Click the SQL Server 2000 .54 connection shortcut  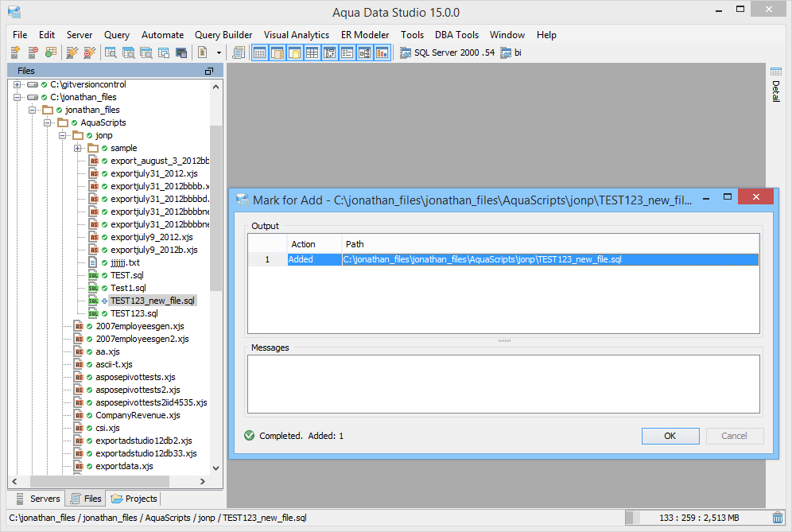point(447,52)
